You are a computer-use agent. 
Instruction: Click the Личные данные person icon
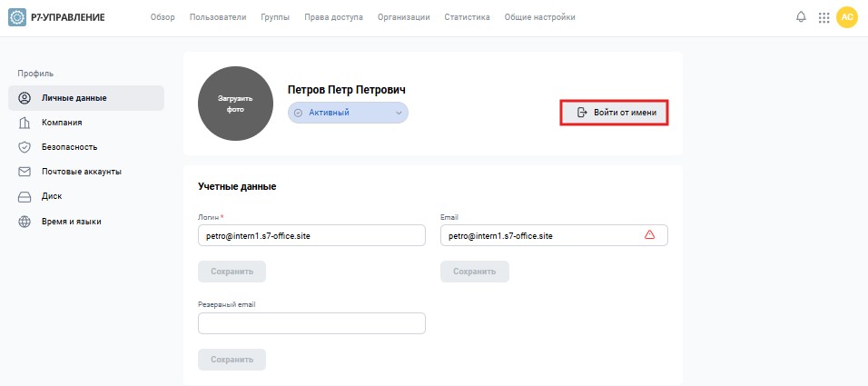pyautogui.click(x=25, y=98)
